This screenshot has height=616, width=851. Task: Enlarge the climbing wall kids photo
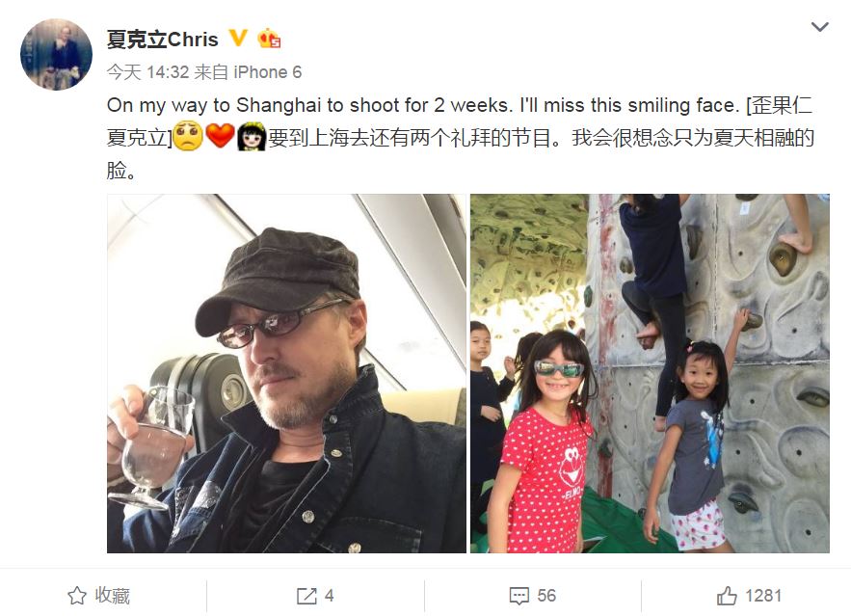[x=650, y=373]
